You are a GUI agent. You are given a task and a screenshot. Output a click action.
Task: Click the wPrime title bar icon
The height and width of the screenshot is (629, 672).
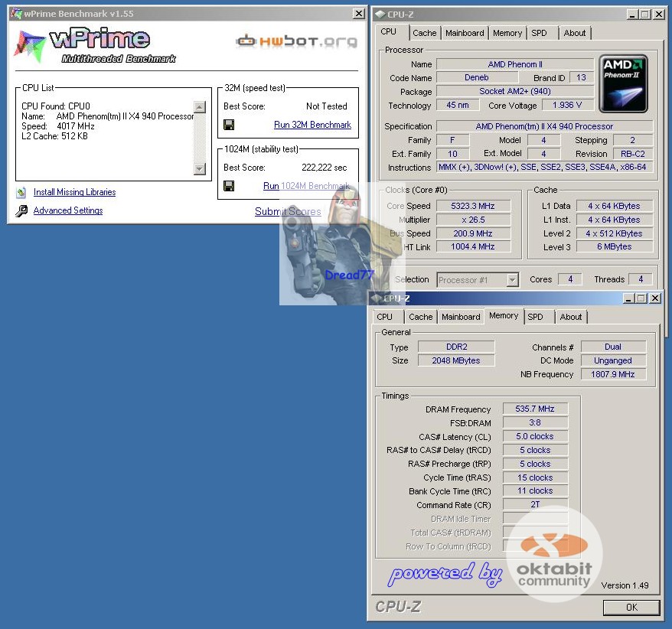point(16,14)
